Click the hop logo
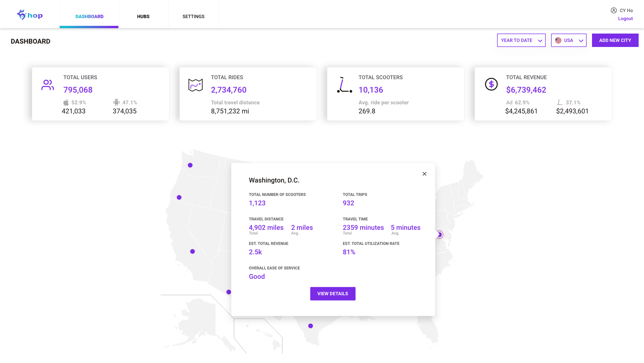The image size is (644, 363). coord(30,15)
